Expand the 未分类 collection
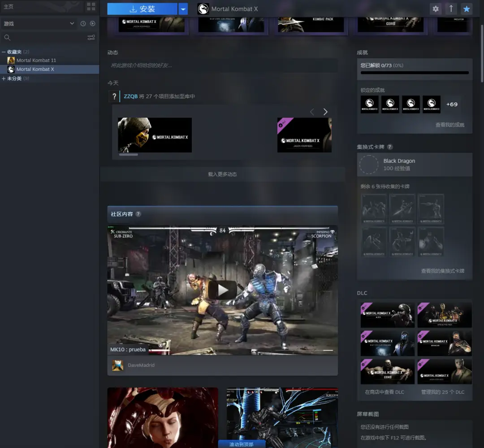 4,78
